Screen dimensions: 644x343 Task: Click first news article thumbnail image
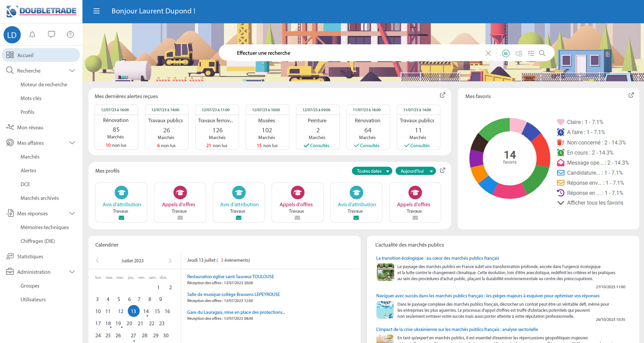tap(385, 272)
